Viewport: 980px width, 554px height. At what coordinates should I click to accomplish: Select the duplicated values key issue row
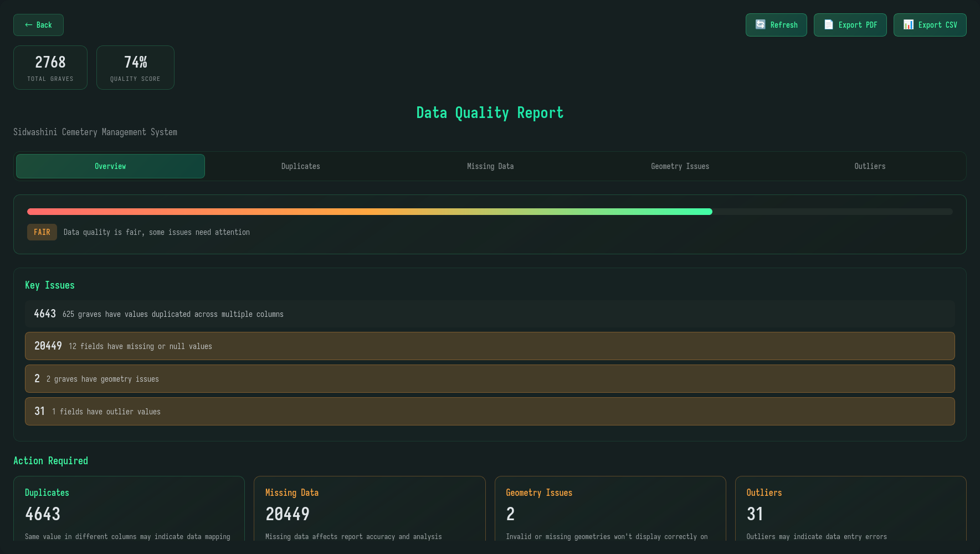[x=490, y=314]
